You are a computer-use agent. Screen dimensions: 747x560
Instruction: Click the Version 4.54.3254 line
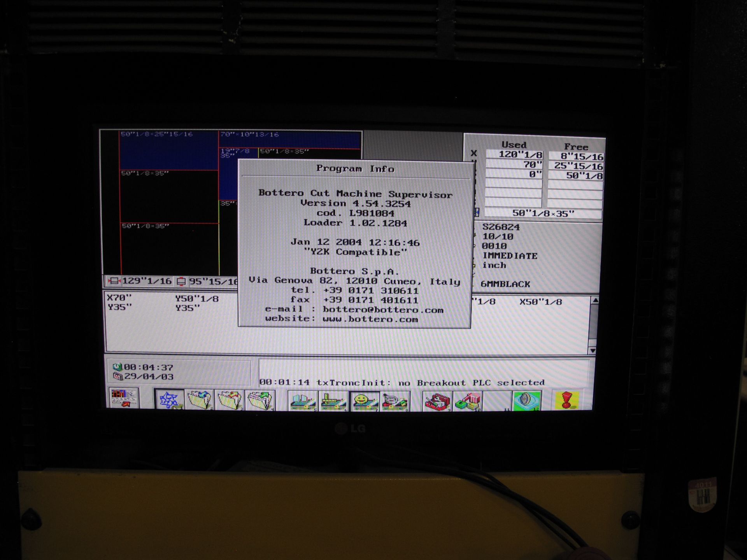tap(356, 203)
